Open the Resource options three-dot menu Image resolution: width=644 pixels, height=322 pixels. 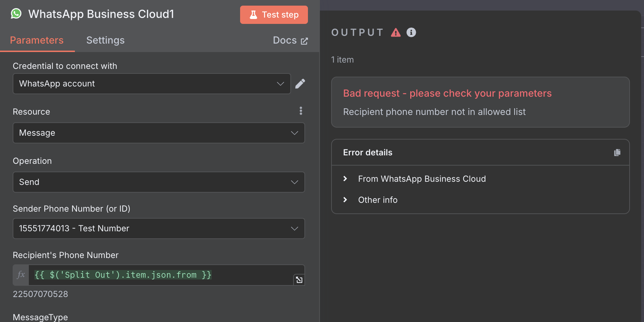click(x=301, y=111)
